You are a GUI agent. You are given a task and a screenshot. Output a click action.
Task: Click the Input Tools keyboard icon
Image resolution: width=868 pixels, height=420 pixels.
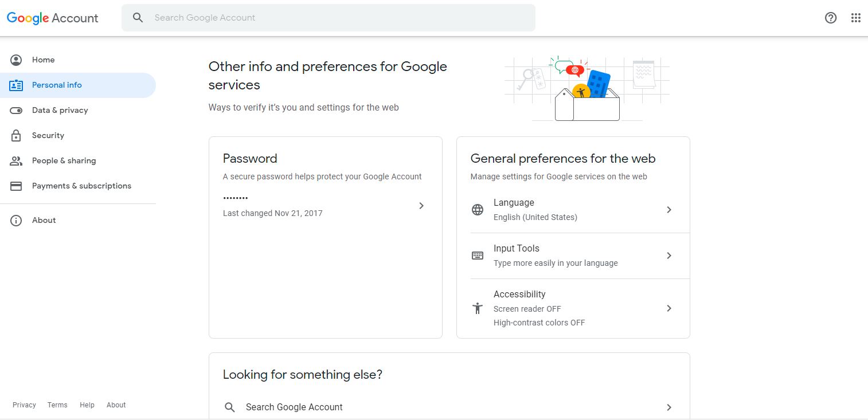coord(478,256)
